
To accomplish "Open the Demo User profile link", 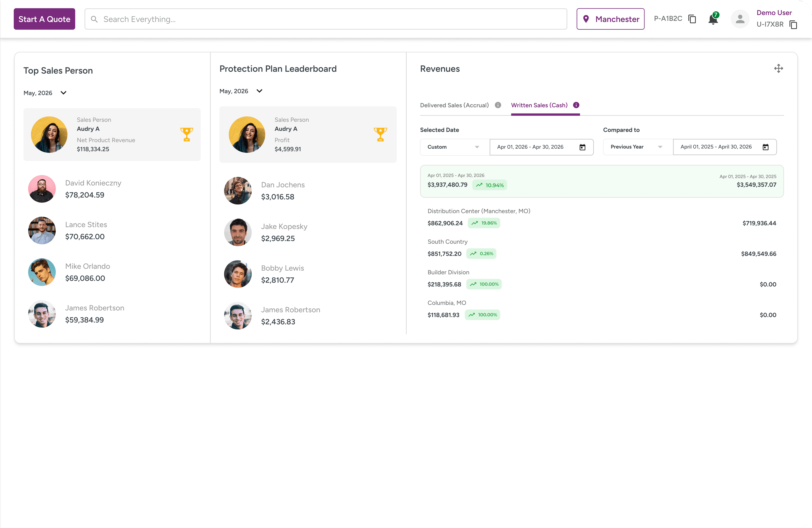I will (774, 13).
